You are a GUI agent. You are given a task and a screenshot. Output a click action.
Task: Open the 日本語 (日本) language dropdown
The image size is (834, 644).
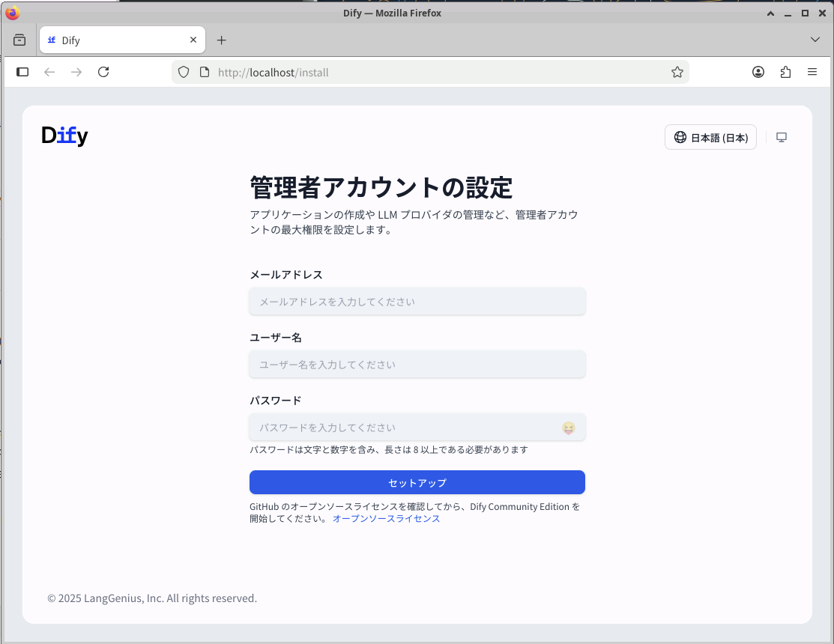click(710, 137)
